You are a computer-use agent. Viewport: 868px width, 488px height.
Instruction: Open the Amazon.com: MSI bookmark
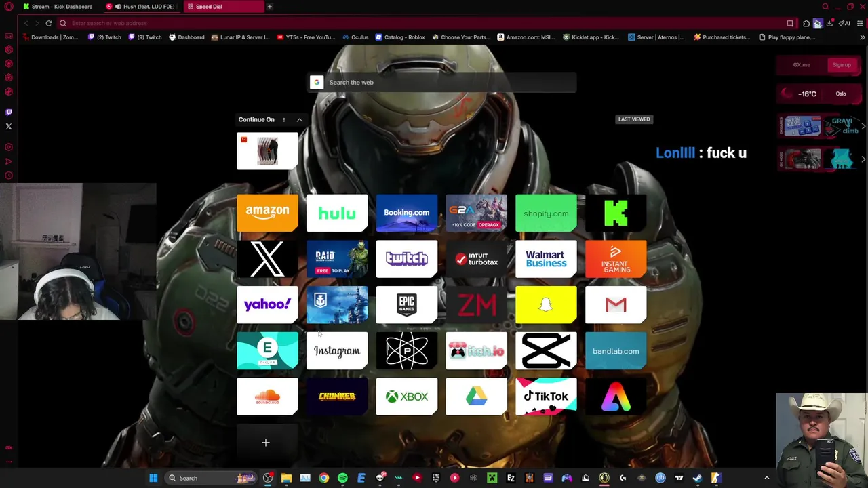tap(526, 37)
